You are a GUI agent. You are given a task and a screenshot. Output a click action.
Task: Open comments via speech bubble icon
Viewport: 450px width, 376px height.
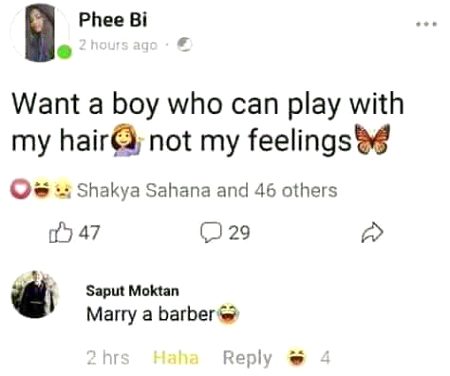(211, 232)
